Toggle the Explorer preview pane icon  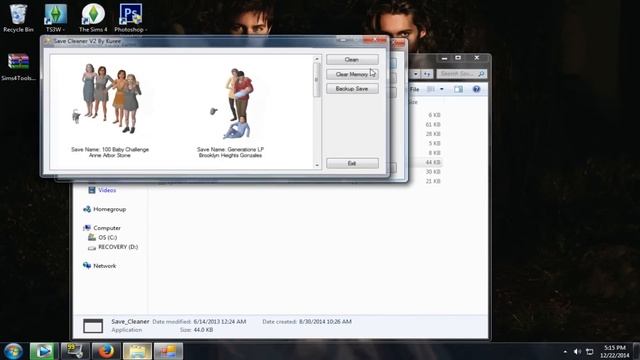pos(458,89)
